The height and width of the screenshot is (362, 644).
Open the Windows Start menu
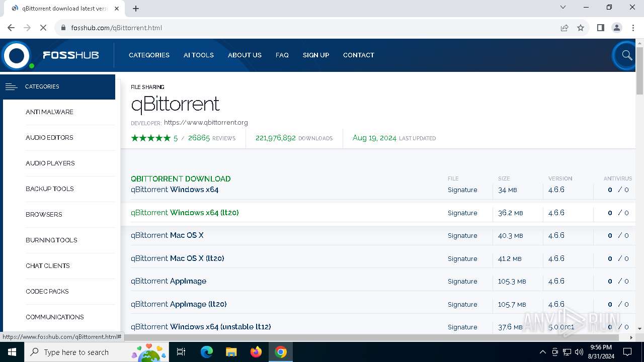point(12,352)
